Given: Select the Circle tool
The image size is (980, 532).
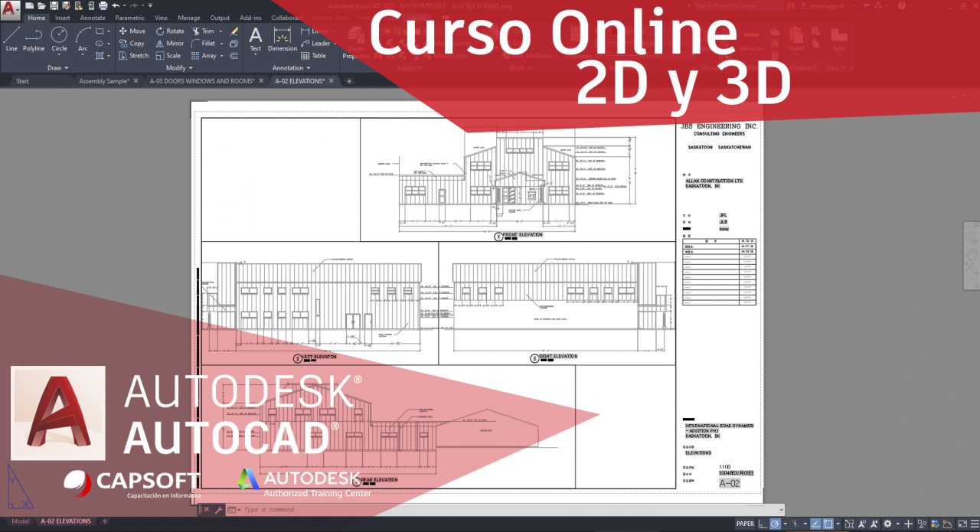Looking at the screenshot, I should click(x=59, y=38).
